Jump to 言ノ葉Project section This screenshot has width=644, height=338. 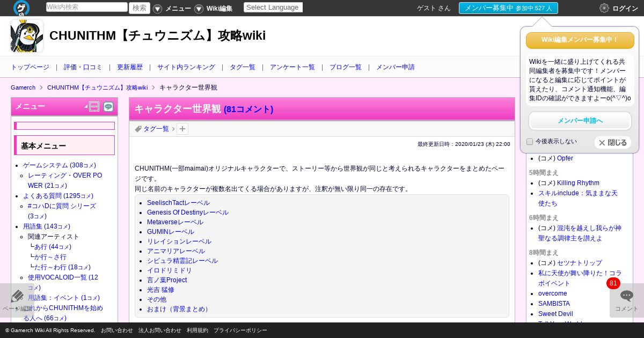point(167,280)
